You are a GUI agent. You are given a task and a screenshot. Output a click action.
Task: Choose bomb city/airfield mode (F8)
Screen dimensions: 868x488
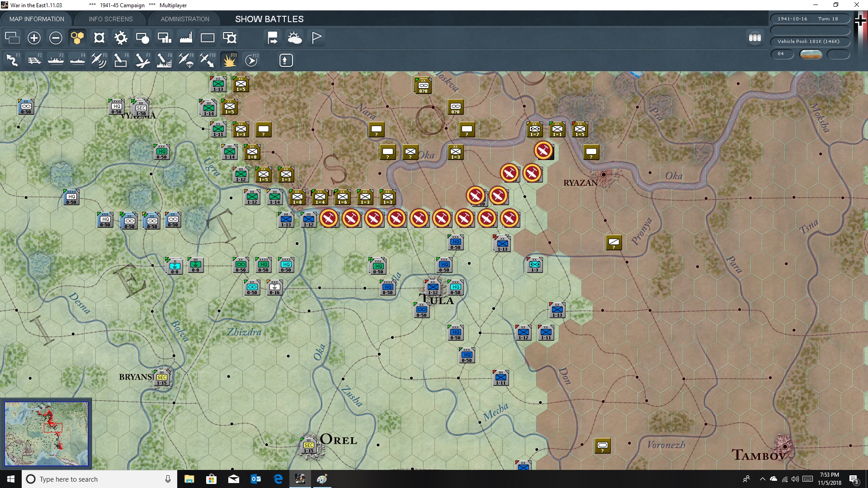pos(164,60)
